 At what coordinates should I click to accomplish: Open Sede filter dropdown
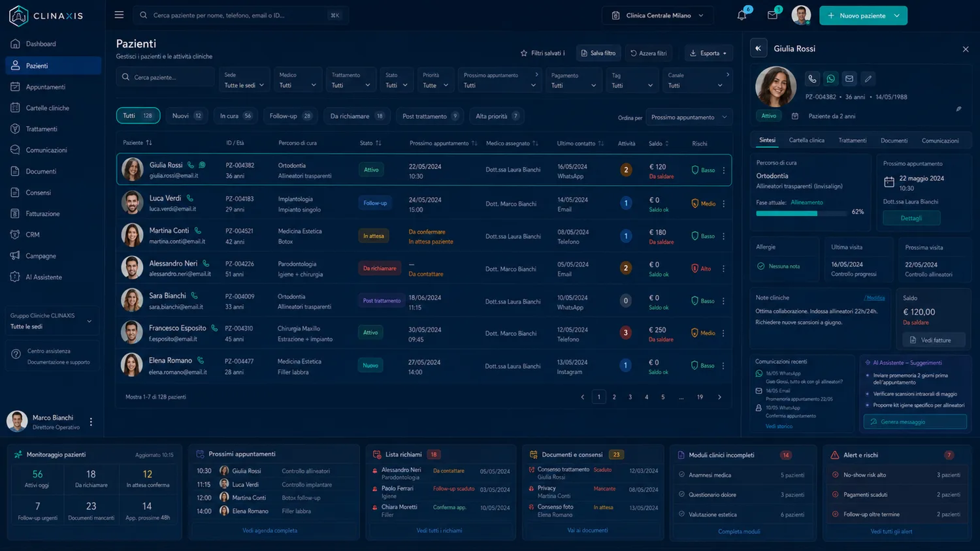[244, 80]
